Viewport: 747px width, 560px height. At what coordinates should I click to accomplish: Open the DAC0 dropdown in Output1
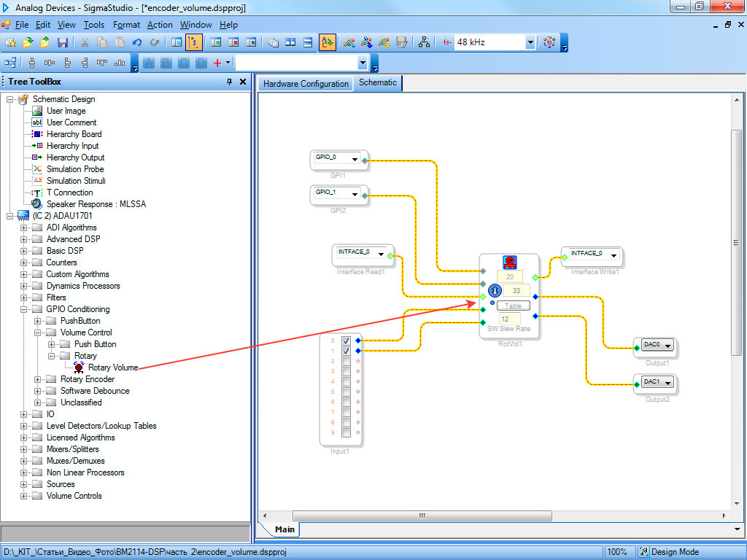[x=667, y=345]
